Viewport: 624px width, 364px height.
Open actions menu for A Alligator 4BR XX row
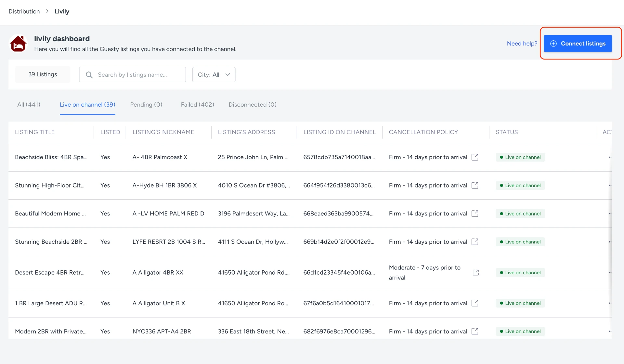(610, 273)
